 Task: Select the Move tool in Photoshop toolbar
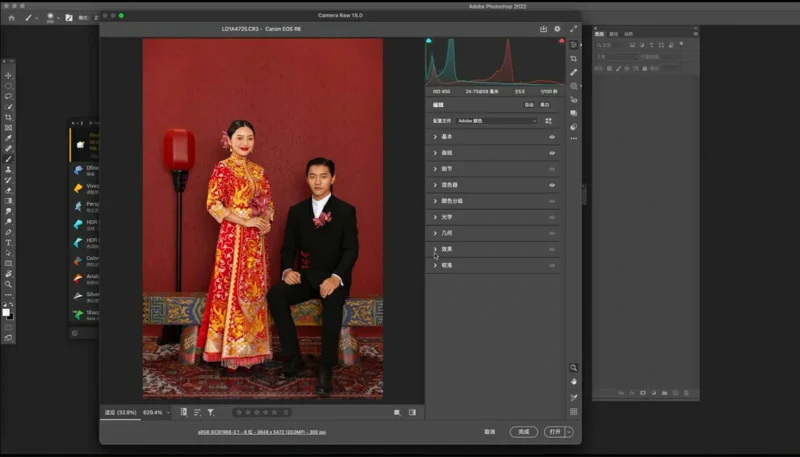click(9, 76)
